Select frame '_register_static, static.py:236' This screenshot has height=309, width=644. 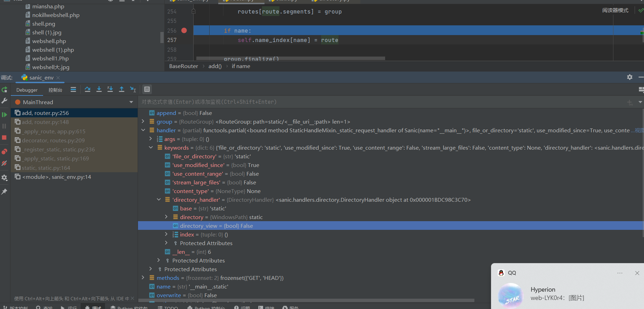click(x=74, y=149)
